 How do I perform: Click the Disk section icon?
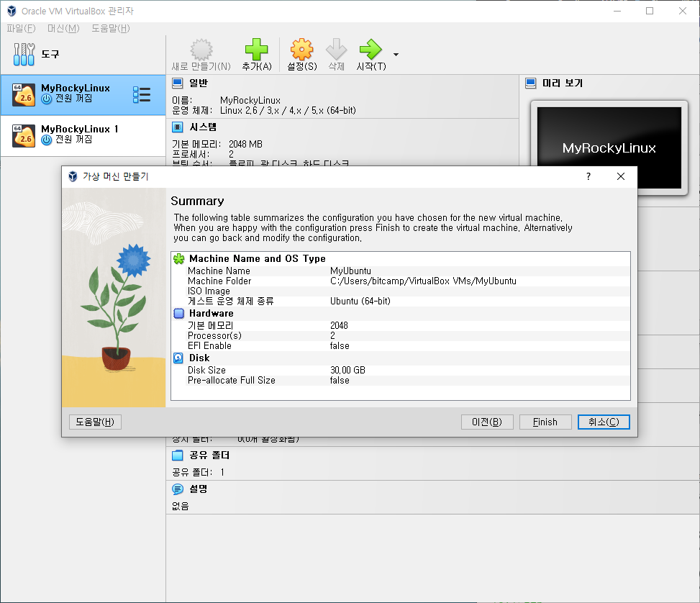coord(178,358)
